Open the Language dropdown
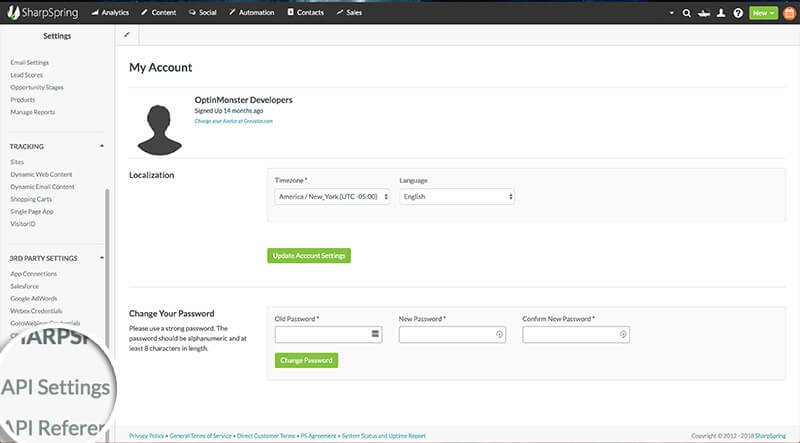This screenshot has height=443, width=800. coord(457,196)
